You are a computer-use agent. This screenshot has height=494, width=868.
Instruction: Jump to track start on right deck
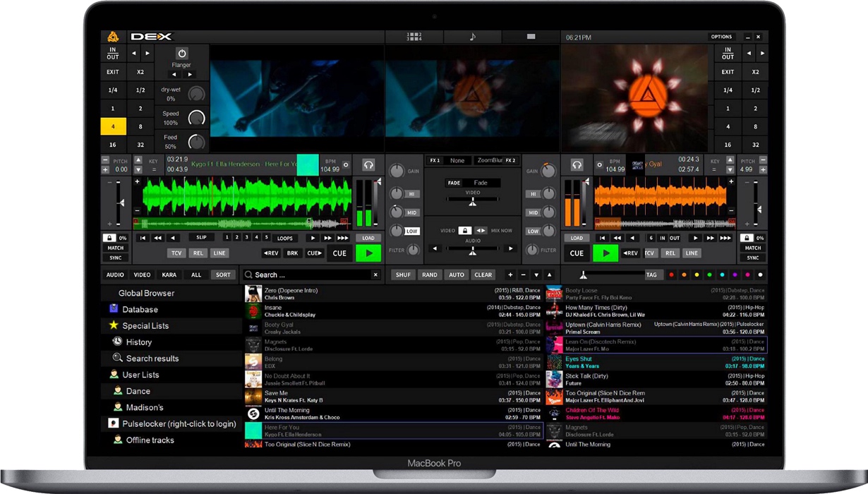pos(603,239)
